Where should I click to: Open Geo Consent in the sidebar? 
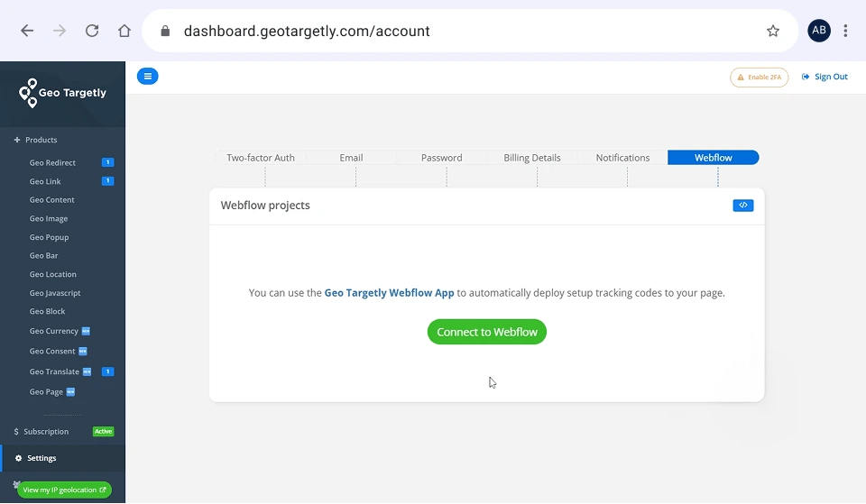(x=52, y=351)
